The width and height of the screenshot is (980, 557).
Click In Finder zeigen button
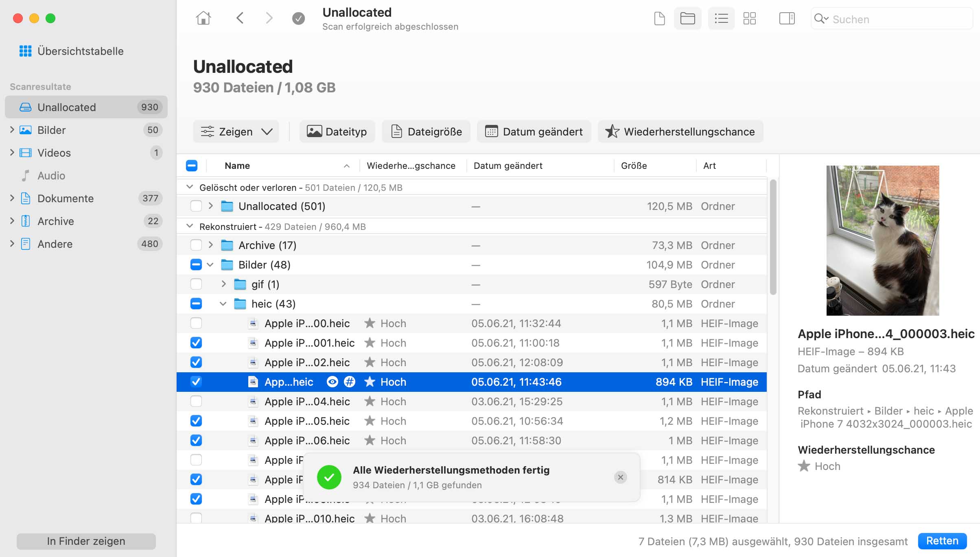pyautogui.click(x=86, y=541)
